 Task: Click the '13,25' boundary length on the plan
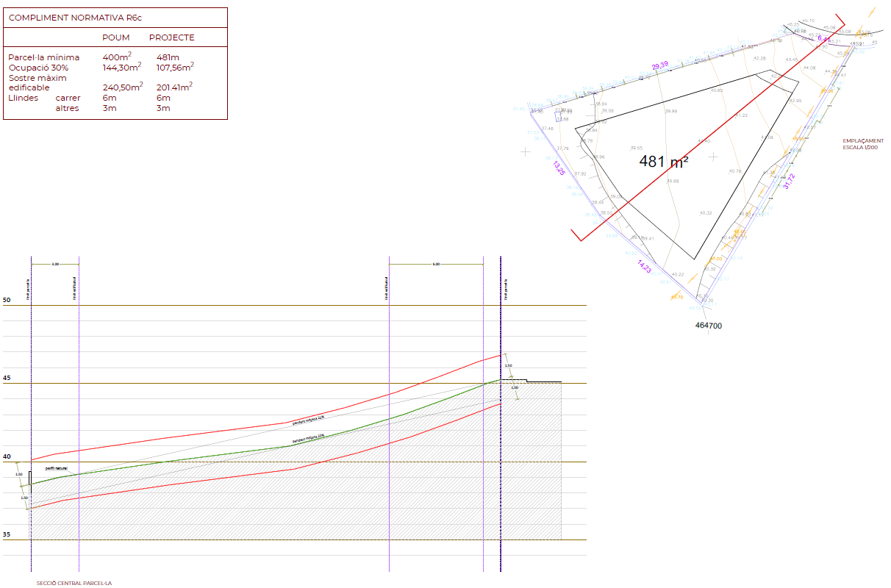(x=559, y=168)
